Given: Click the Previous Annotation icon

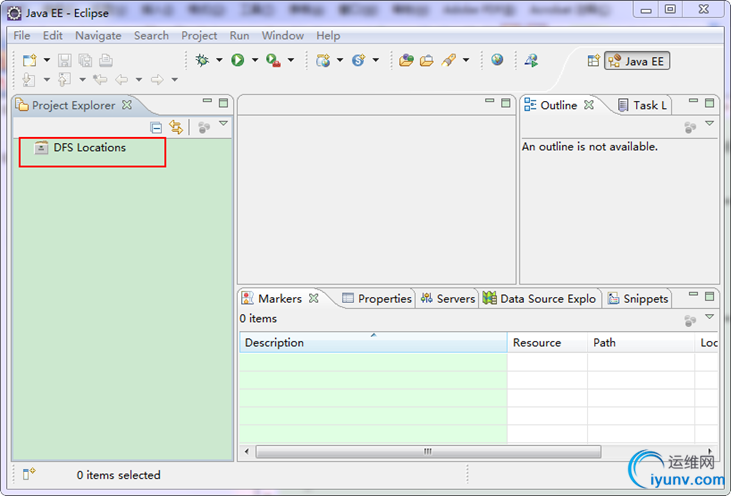Looking at the screenshot, I should coord(64,80).
